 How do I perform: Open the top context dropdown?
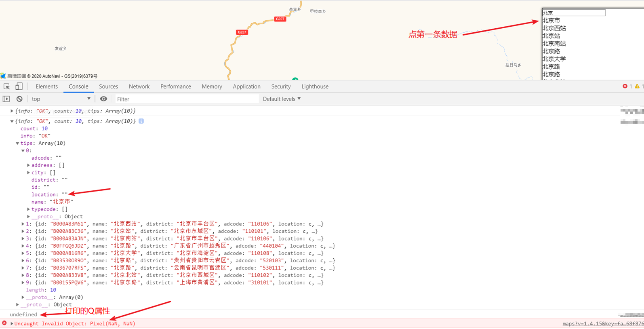pyautogui.click(x=61, y=99)
